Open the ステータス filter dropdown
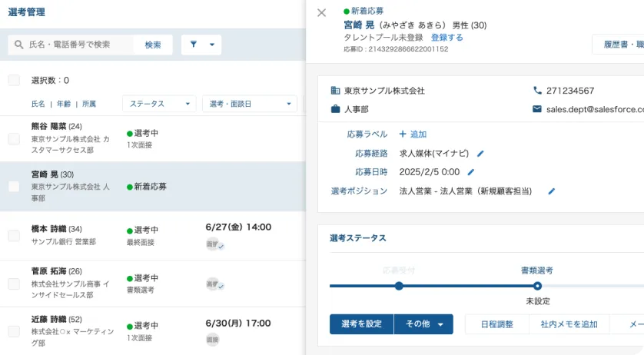644x355 pixels. click(159, 104)
